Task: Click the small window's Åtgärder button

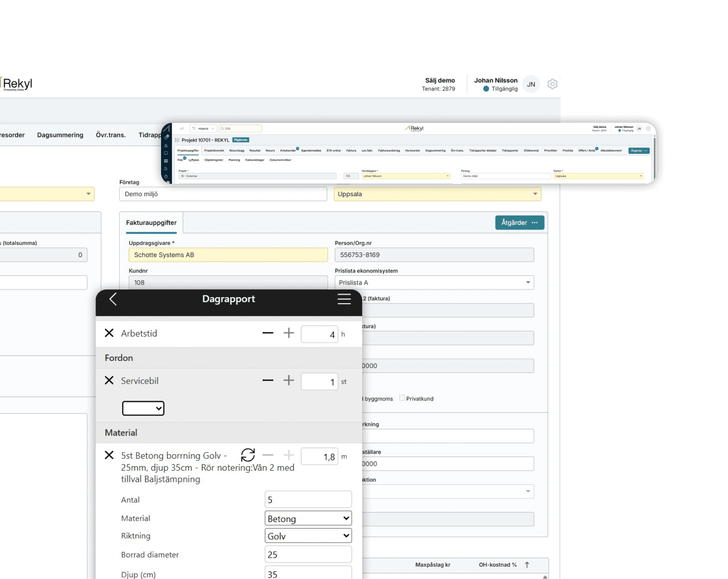Action: coord(639,151)
